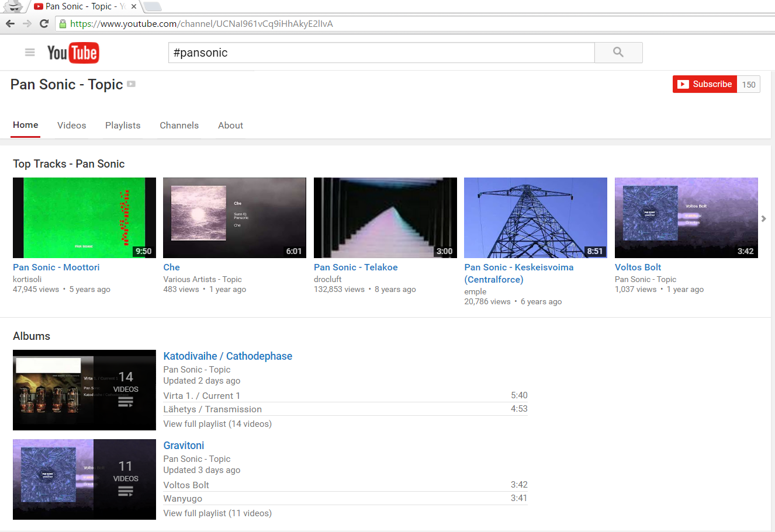Click the Albums section heading
Viewport: 775px width, 532px height.
(x=32, y=336)
